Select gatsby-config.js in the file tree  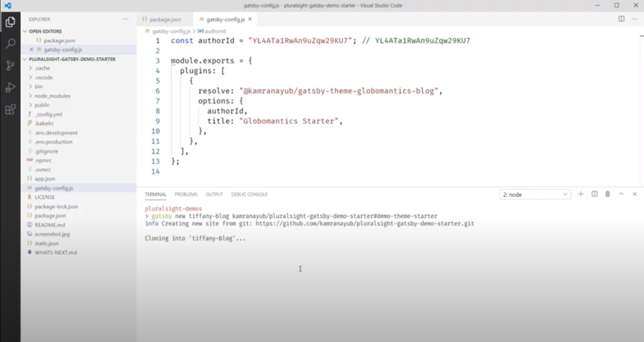pyautogui.click(x=53, y=188)
